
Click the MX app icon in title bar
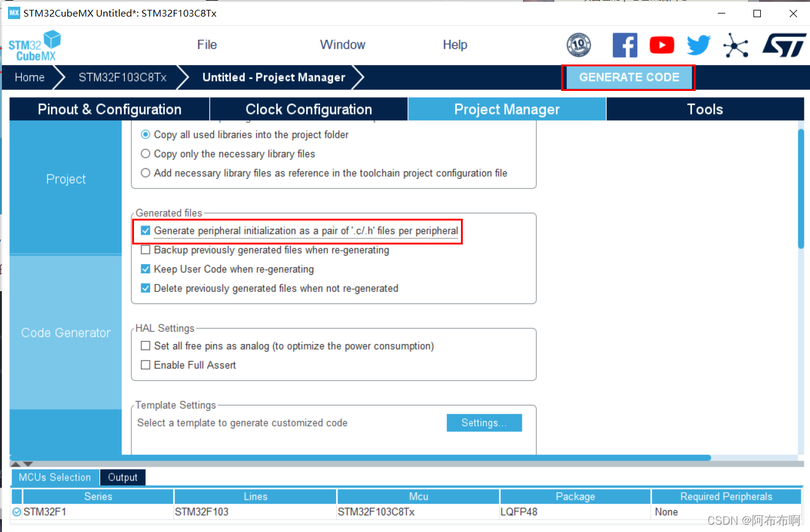pyautogui.click(x=14, y=13)
